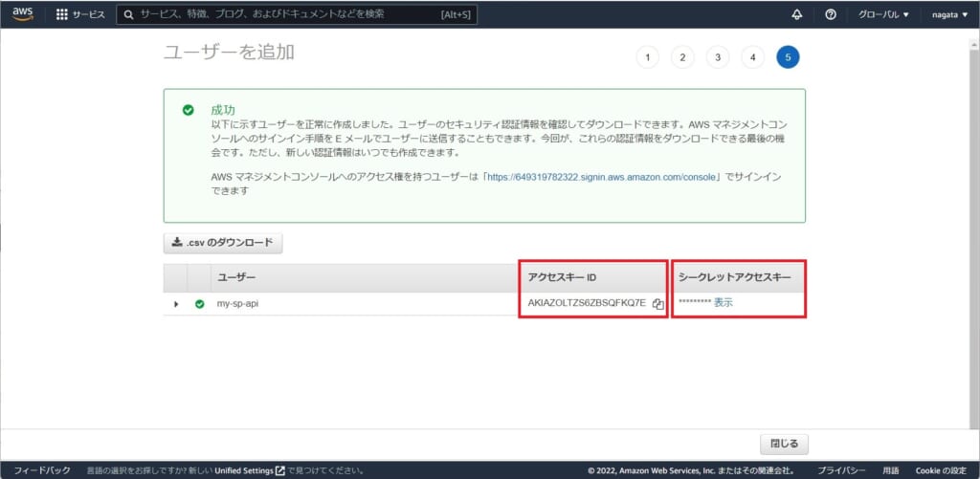Screen dimensions: 980x479
Task: Open the help question mark icon
Action: pos(831,14)
